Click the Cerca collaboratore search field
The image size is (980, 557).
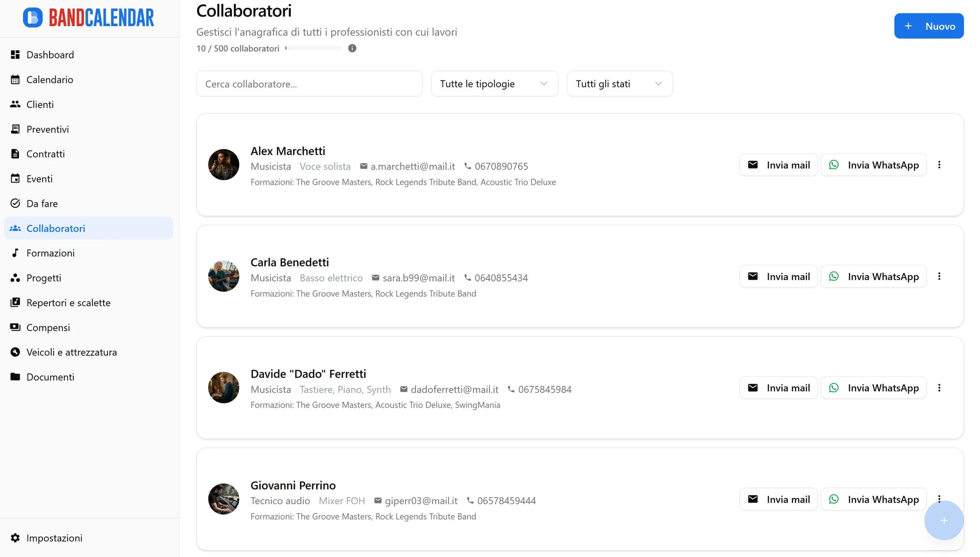tap(309, 84)
